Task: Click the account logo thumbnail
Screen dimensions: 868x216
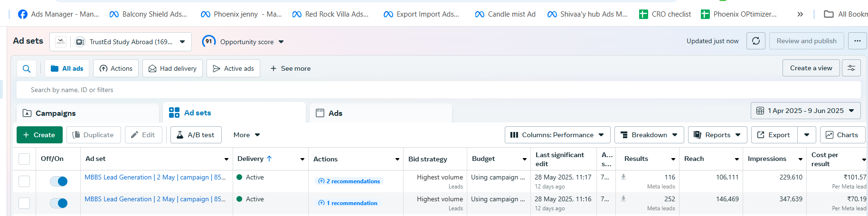Action: (61, 42)
